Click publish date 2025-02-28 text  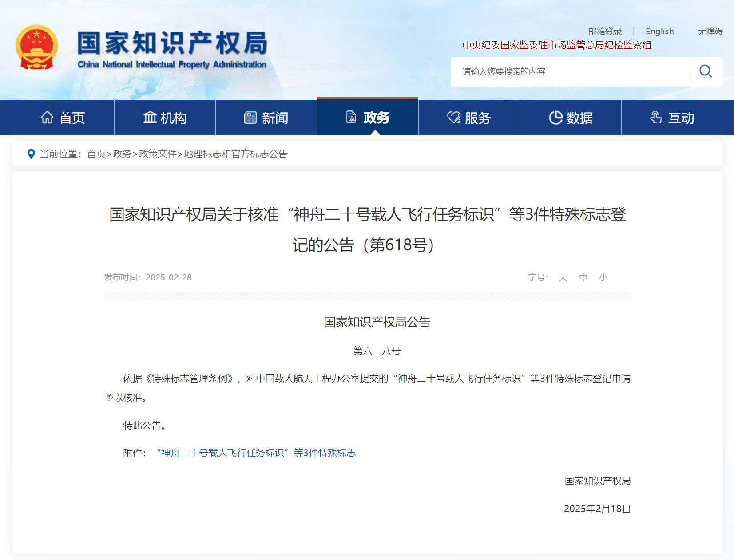tap(169, 277)
